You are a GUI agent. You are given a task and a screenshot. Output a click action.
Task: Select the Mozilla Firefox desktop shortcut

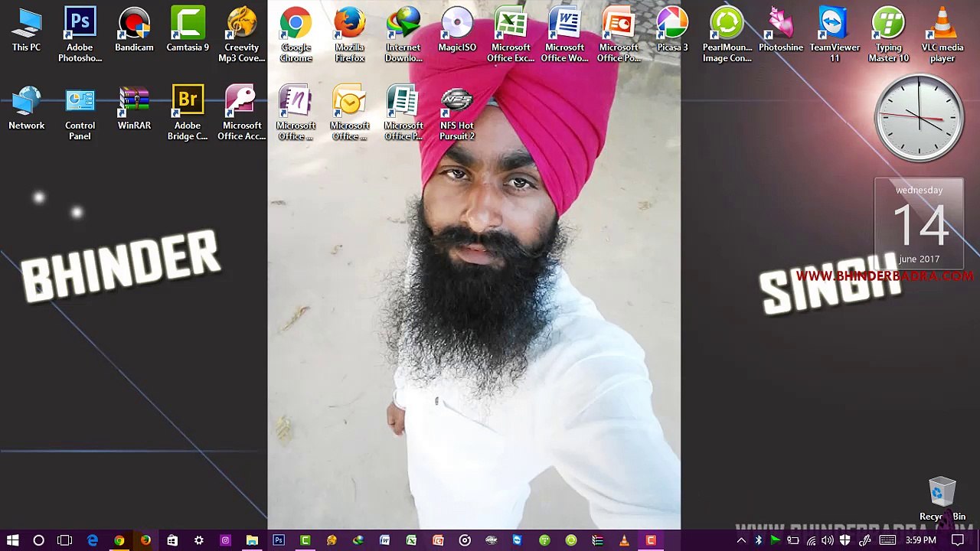click(x=349, y=35)
